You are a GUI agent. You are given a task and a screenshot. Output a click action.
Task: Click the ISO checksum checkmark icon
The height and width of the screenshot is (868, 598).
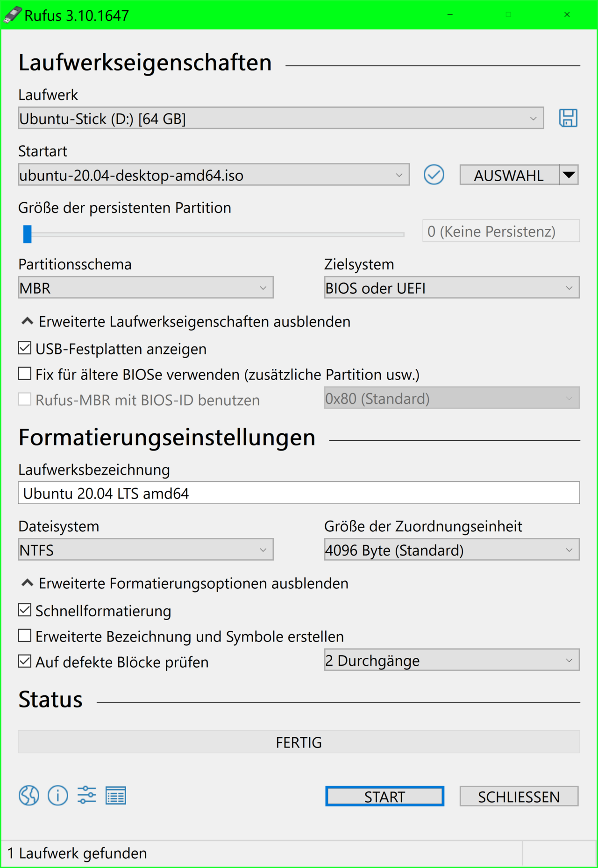coord(434,175)
